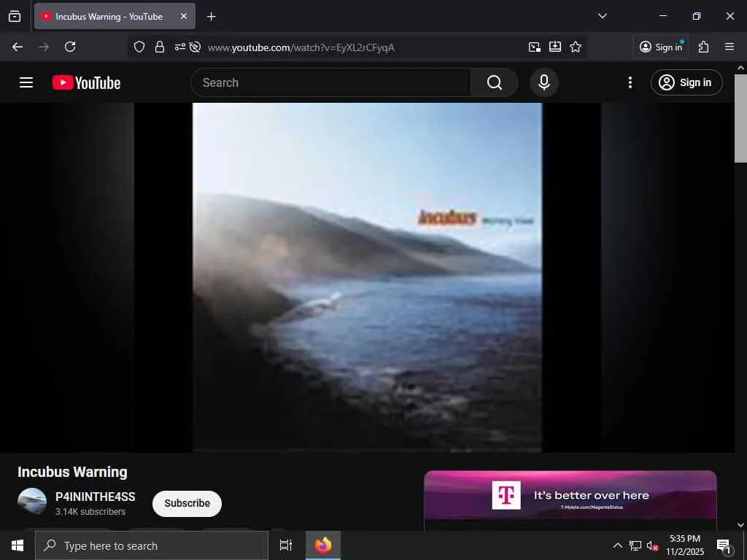Go forward one page in the browser

44,47
